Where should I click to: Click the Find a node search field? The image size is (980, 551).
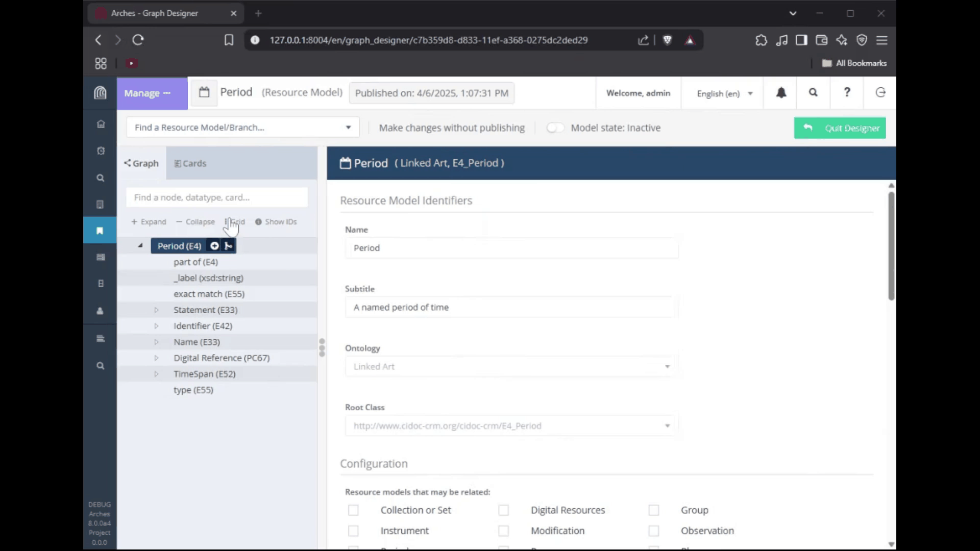tap(217, 197)
